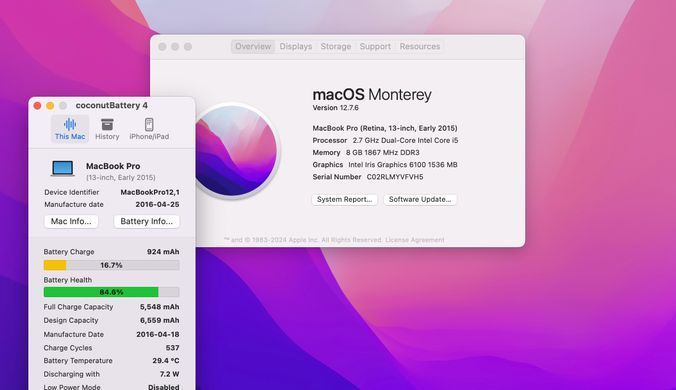The height and width of the screenshot is (390, 676).
Task: Switch to the Displays tab
Action: pyautogui.click(x=296, y=47)
